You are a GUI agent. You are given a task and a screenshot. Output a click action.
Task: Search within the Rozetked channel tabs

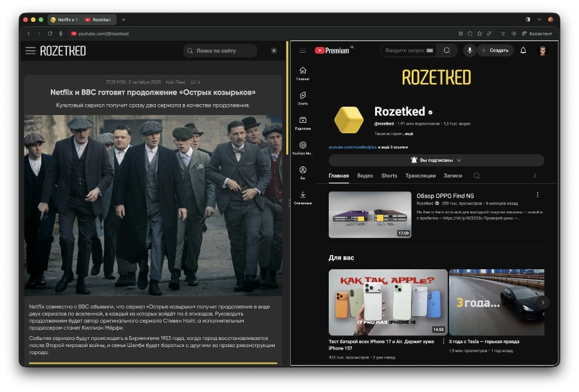[x=477, y=175]
